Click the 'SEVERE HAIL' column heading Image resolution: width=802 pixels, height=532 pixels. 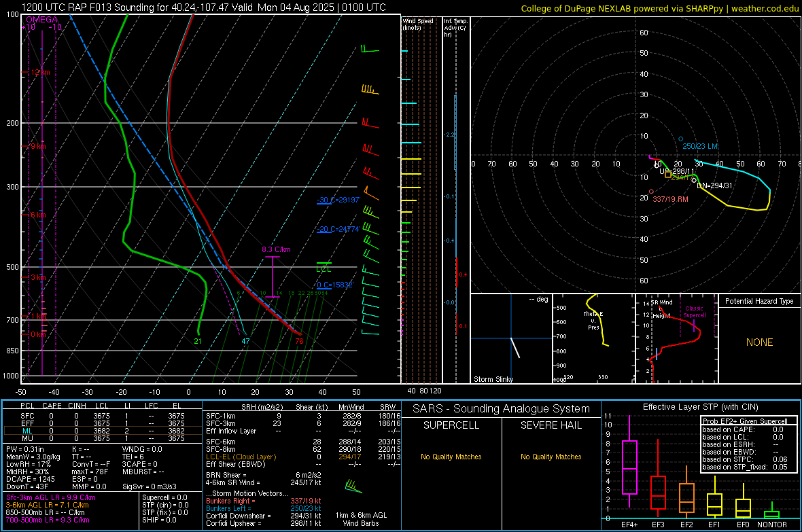click(x=551, y=425)
